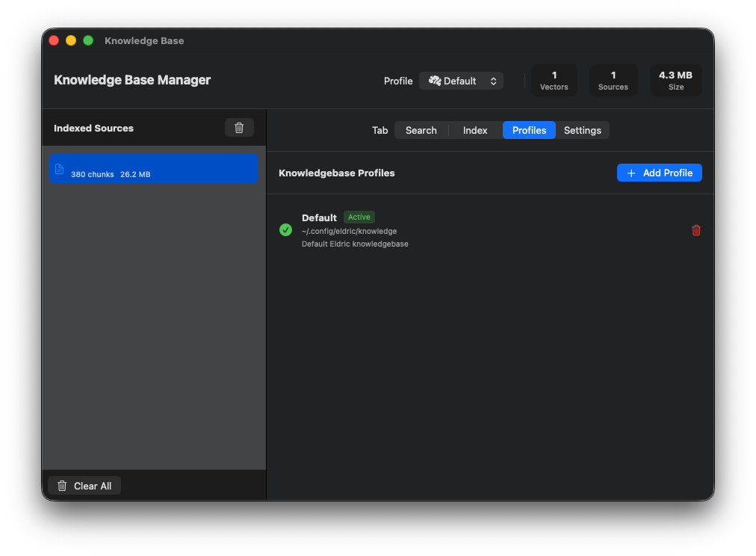Switch to the Search tab
The height and width of the screenshot is (556, 756).
click(421, 130)
